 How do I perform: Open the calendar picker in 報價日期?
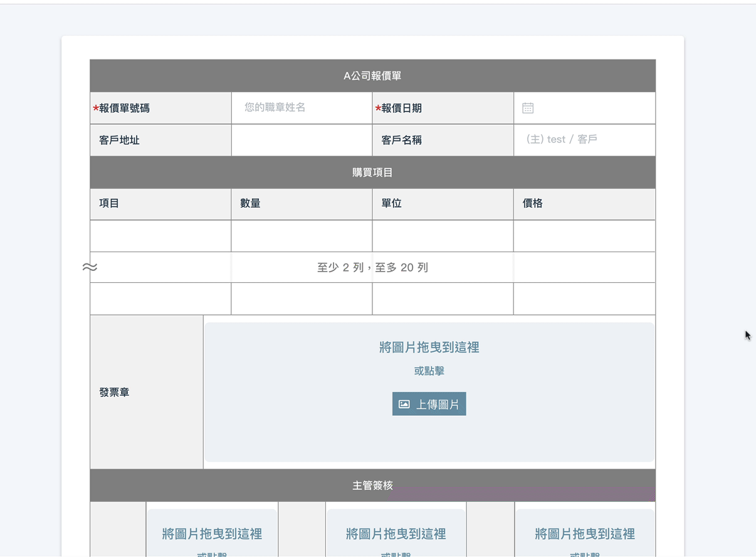528,109
